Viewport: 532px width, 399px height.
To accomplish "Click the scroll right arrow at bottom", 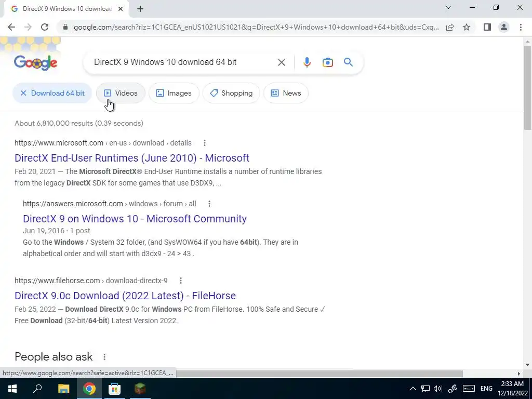I will tap(519, 374).
